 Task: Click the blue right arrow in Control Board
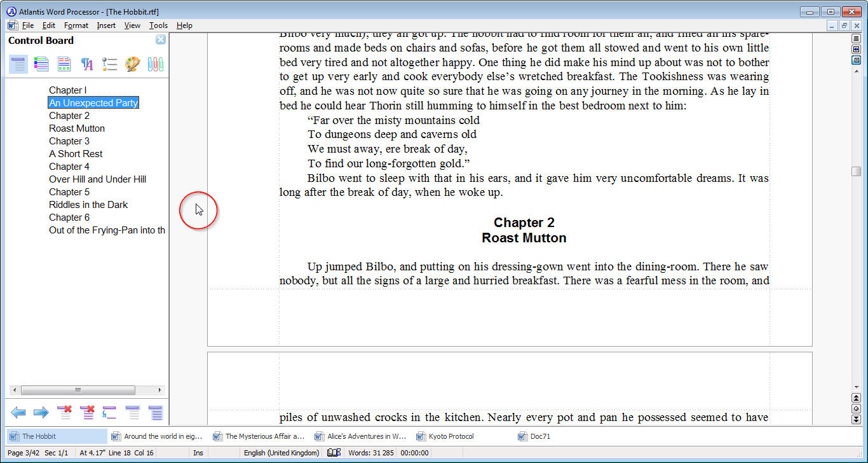(41, 413)
